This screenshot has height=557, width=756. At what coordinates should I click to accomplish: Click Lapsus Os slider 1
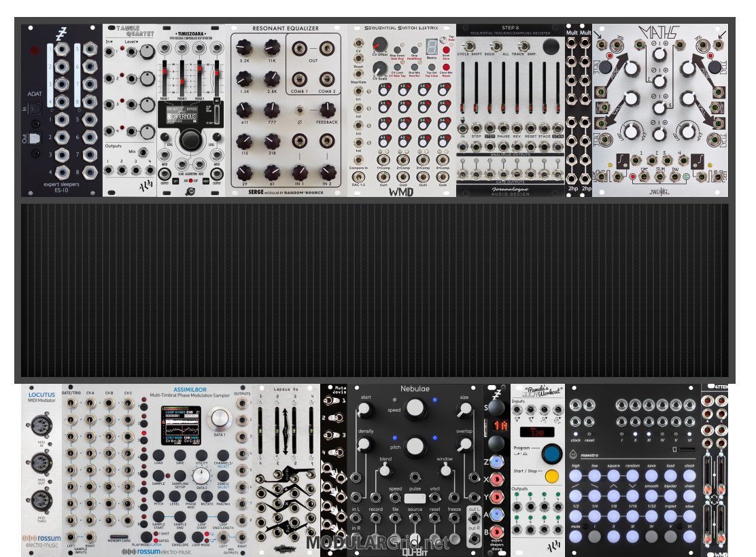pos(261,430)
